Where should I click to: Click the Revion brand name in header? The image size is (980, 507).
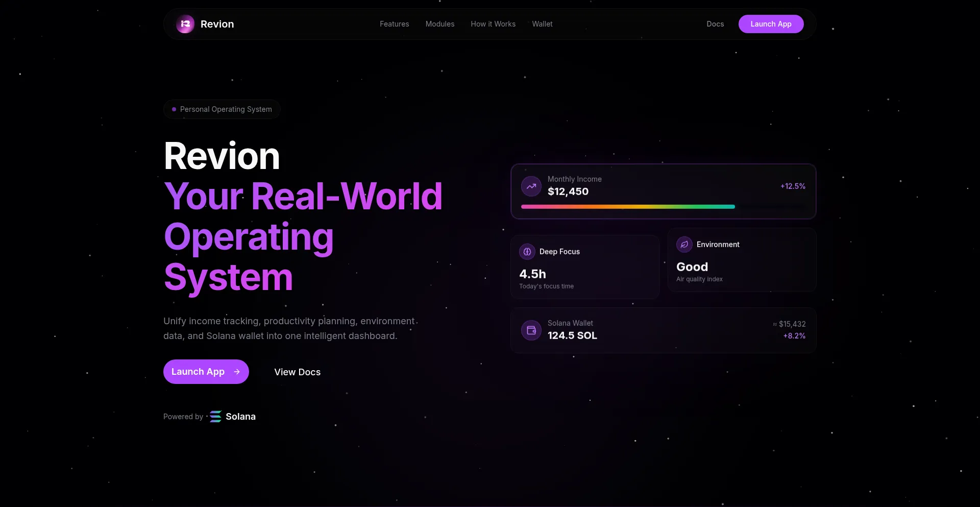coord(217,24)
